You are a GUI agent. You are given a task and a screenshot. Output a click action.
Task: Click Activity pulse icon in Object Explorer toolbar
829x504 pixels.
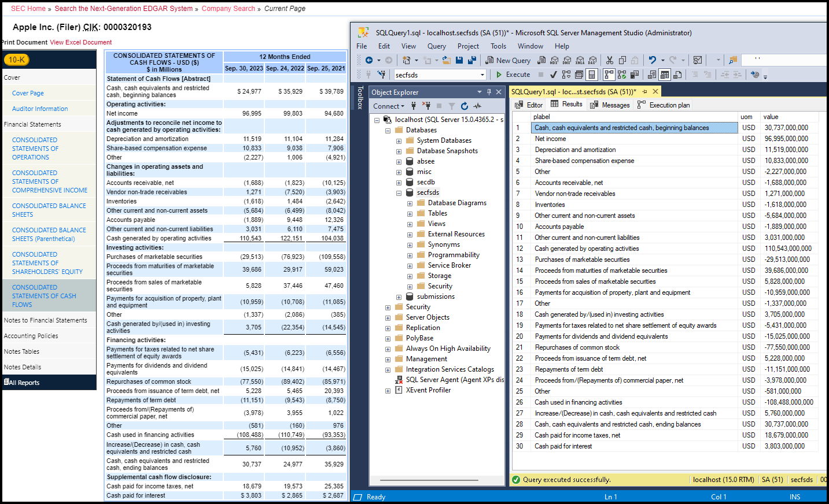pyautogui.click(x=477, y=106)
